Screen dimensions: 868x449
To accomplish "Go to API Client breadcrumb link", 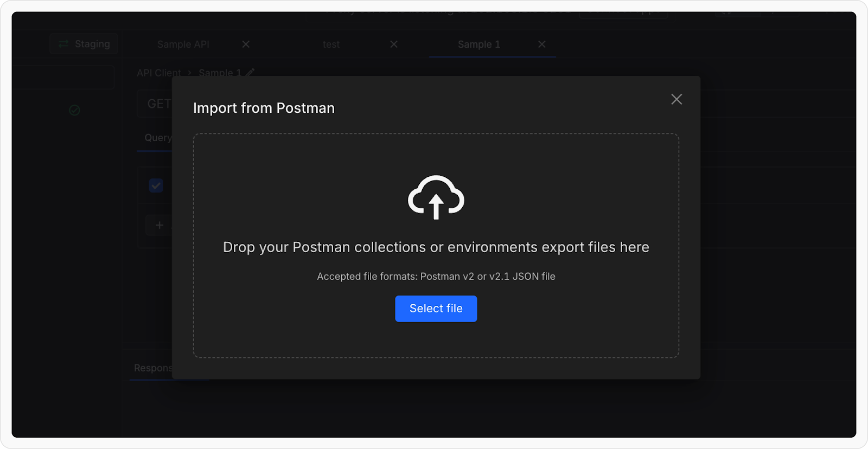I will click(x=158, y=73).
